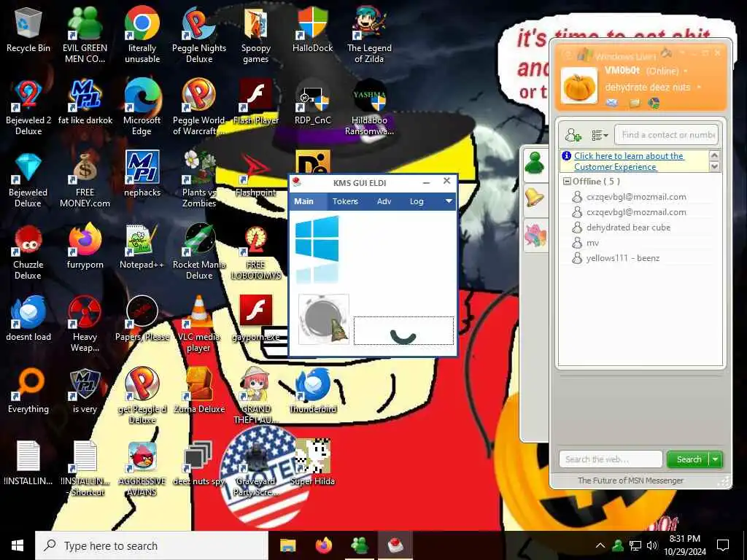
Task: Open Adv tab in KMS GUI
Action: point(384,201)
